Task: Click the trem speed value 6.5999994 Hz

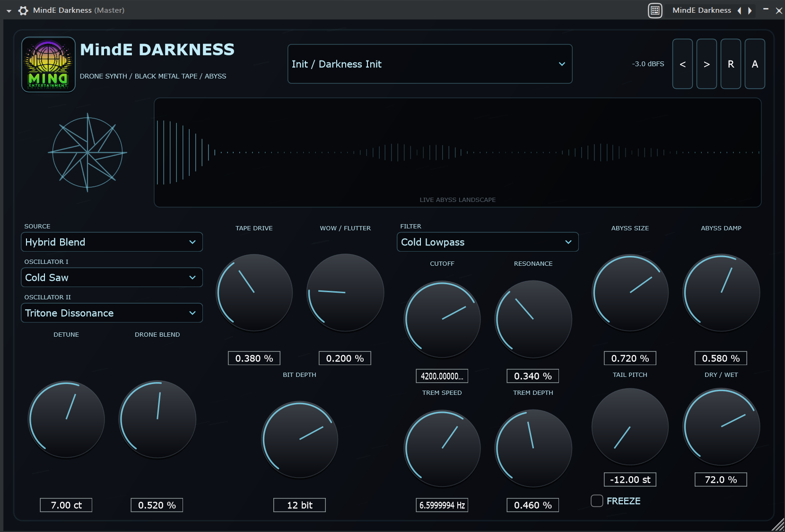Action: (442, 505)
